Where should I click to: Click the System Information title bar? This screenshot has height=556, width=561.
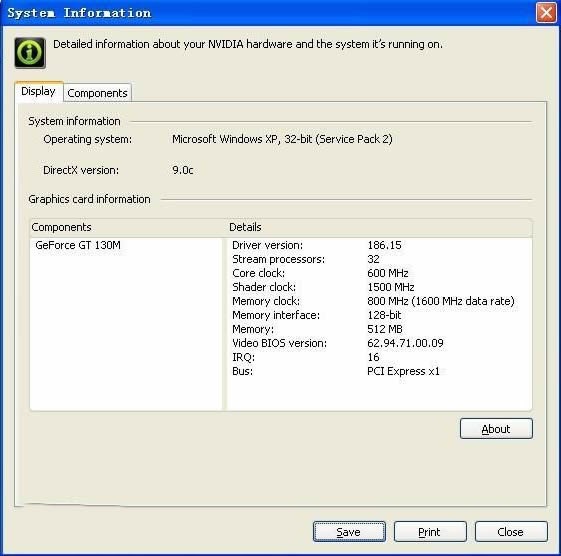[x=268, y=13]
